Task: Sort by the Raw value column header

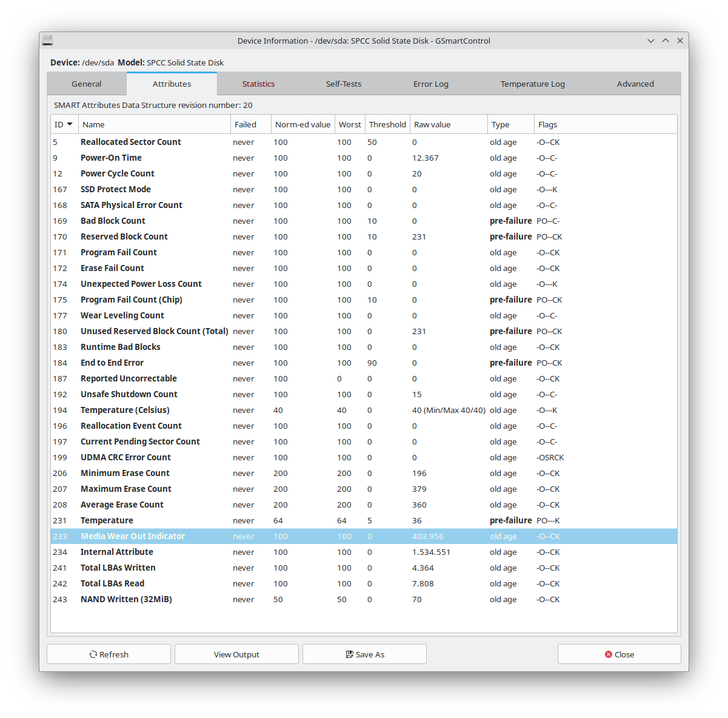Action: [x=449, y=124]
